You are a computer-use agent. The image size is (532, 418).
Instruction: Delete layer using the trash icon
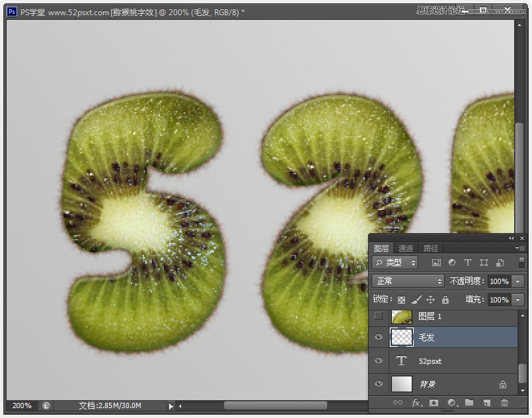click(505, 402)
